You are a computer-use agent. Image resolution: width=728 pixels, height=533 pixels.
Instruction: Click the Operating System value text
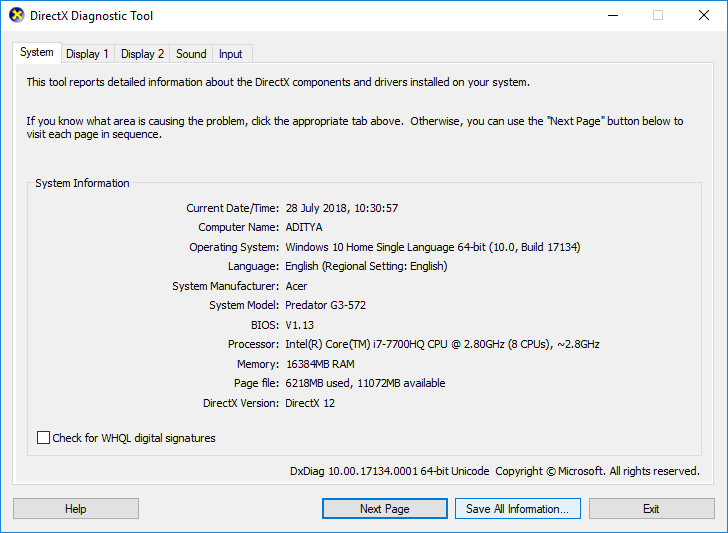[x=432, y=247]
